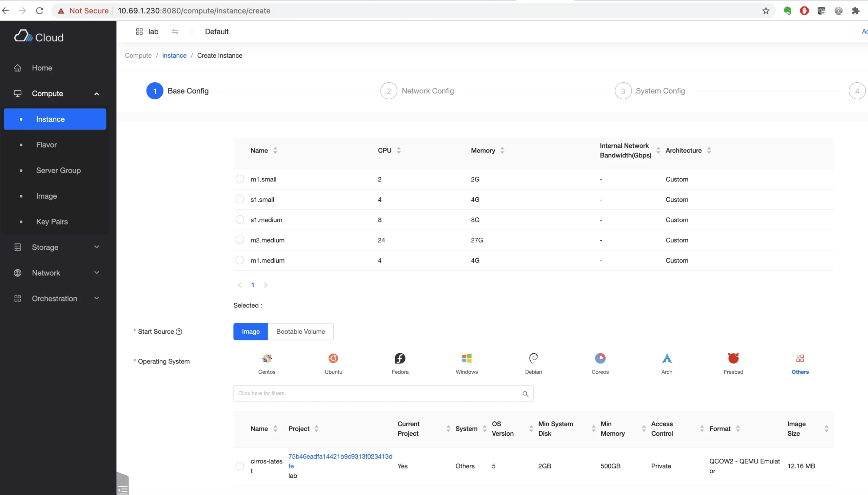The width and height of the screenshot is (868, 495).
Task: Expand the Storage sidebar menu
Action: coord(97,247)
